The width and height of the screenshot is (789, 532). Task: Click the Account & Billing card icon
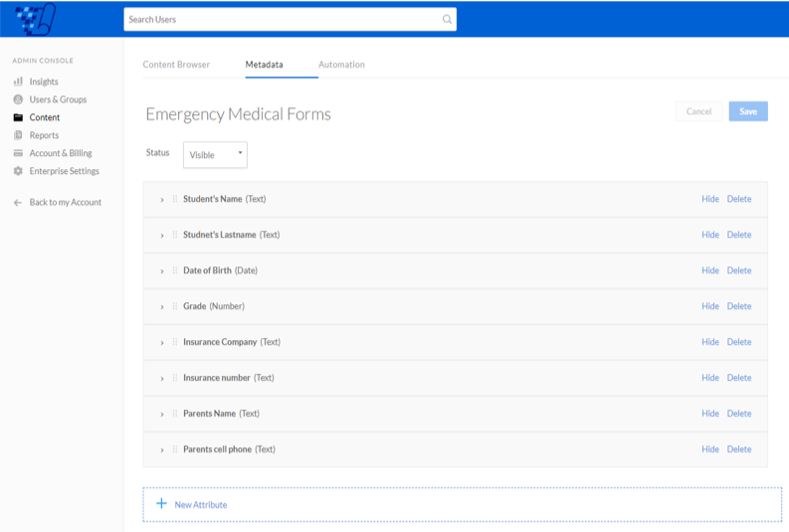(18, 153)
